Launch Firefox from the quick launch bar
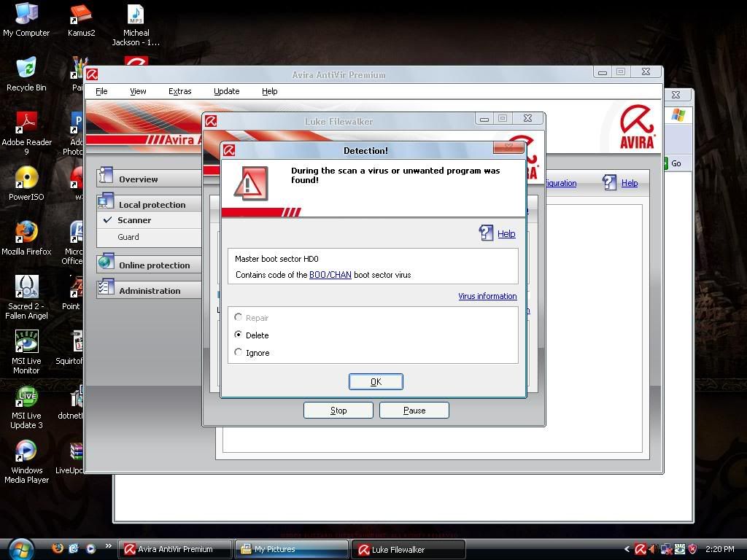 58,548
